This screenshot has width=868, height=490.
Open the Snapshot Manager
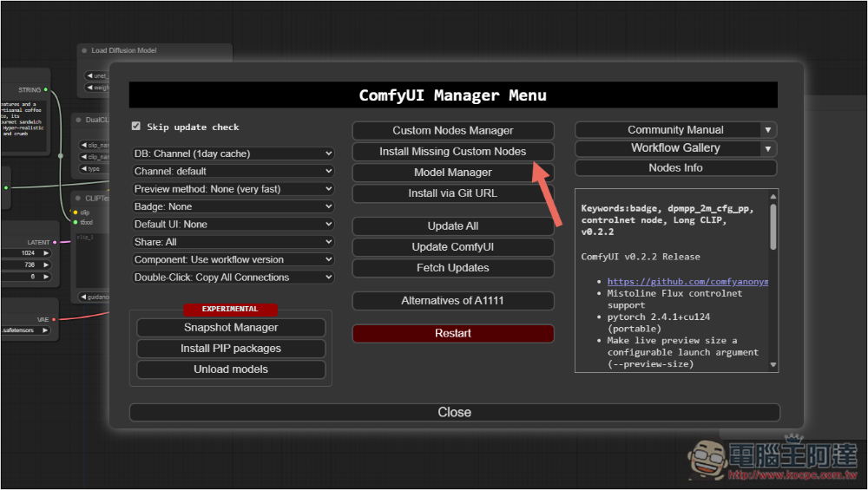231,328
